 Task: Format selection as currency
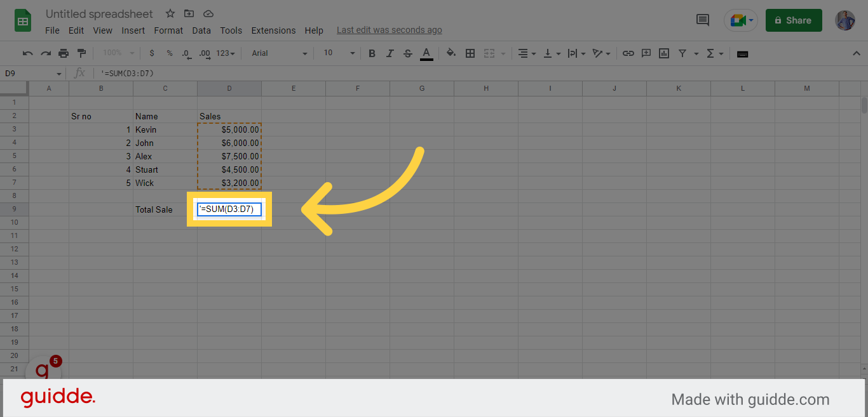point(151,53)
